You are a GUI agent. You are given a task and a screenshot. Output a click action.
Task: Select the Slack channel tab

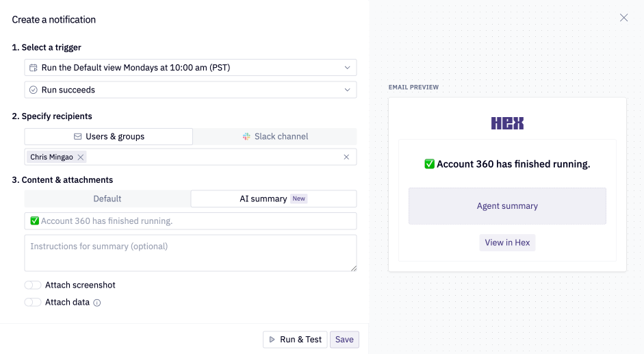tap(274, 137)
